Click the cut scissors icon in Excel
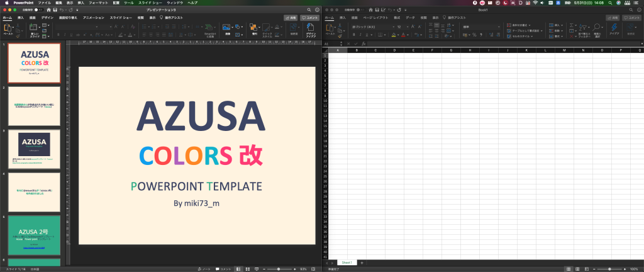The width and height of the screenshot is (644, 272). coord(339,26)
